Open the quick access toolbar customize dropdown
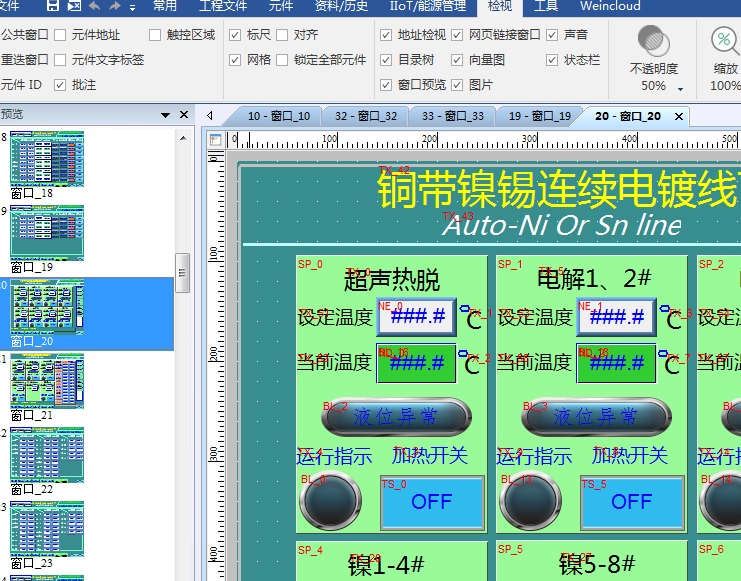This screenshot has width=741, height=581. tap(133, 6)
